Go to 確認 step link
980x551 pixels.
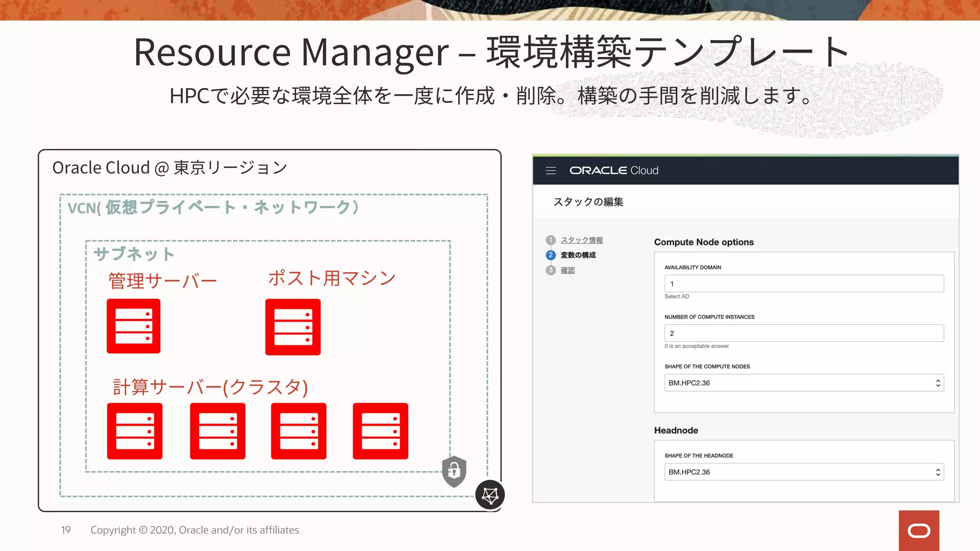click(x=568, y=270)
